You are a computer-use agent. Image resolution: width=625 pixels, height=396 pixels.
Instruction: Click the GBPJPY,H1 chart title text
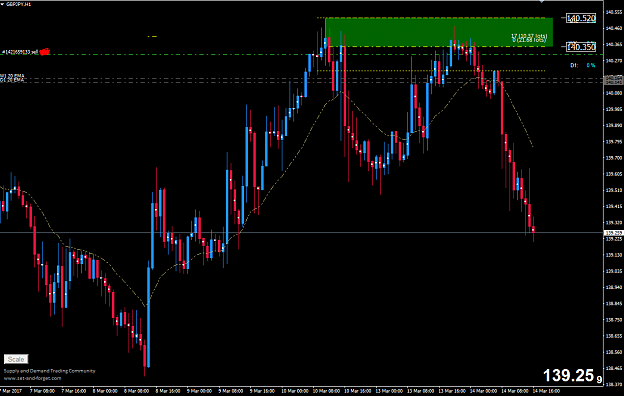click(x=18, y=4)
